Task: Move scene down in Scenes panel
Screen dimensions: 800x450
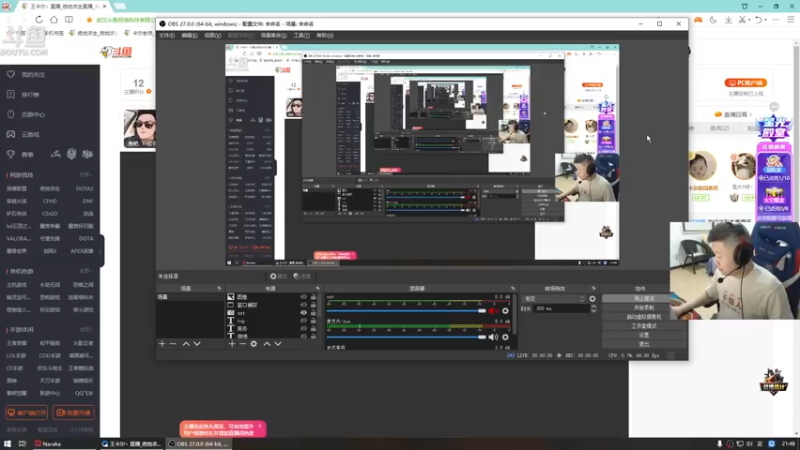Action: (x=197, y=344)
